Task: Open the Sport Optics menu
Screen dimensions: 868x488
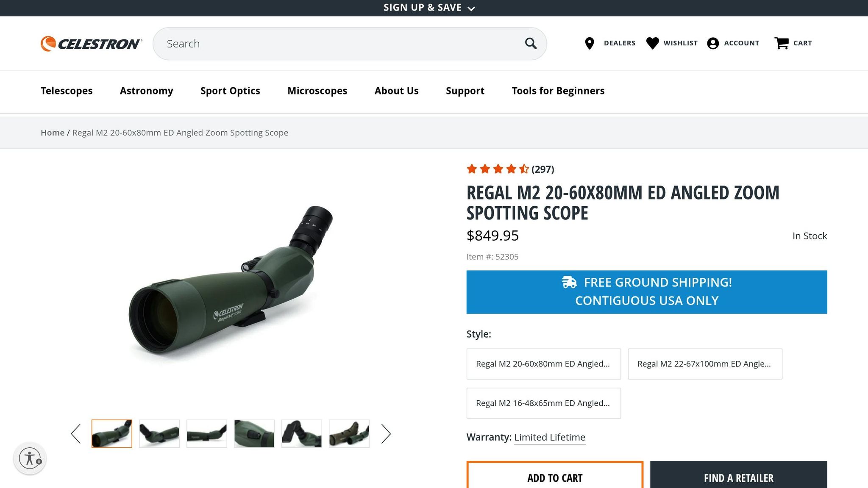Action: 230,91
